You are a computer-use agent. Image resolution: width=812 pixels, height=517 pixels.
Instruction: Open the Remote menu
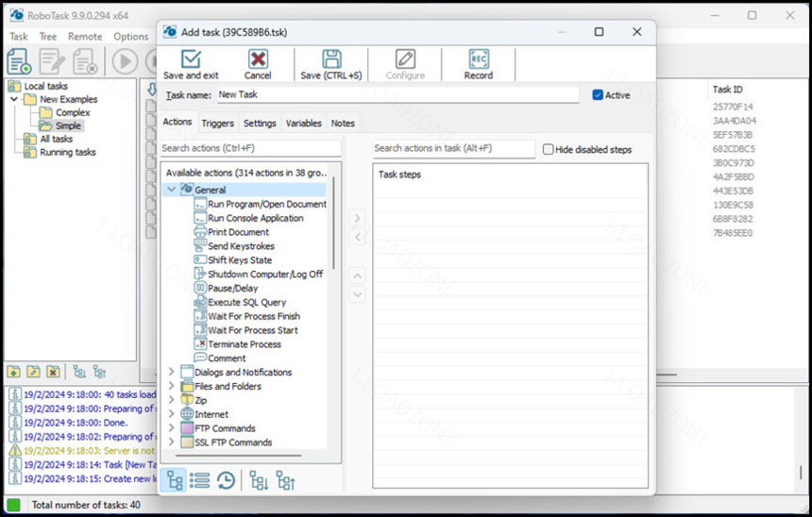pos(85,37)
